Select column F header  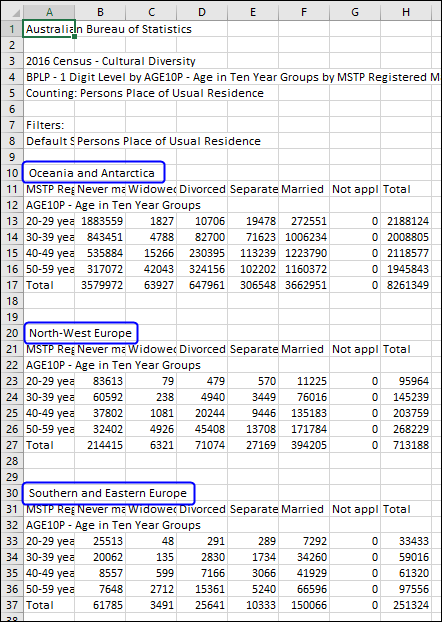point(304,12)
